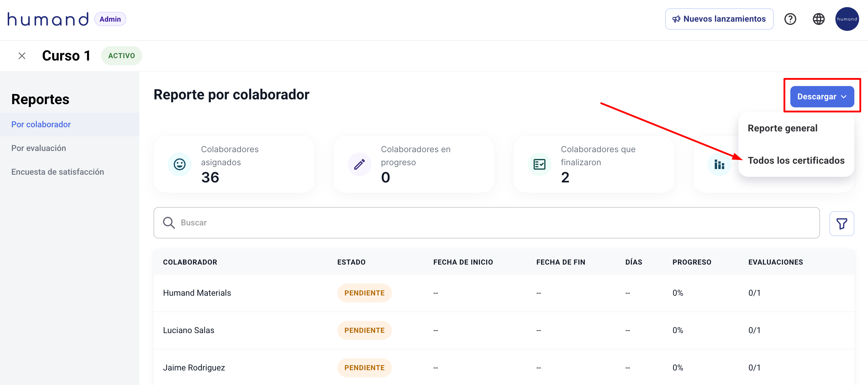Select Reporte general from the download menu

[782, 128]
